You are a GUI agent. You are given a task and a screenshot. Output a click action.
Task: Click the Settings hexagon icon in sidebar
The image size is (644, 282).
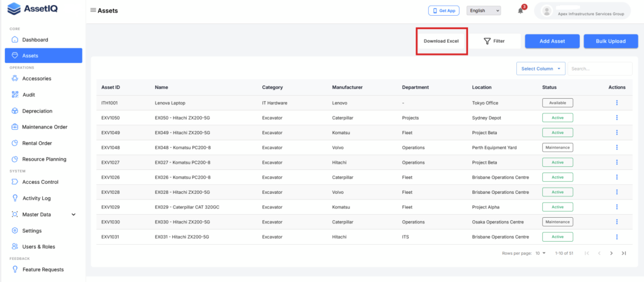tap(15, 230)
